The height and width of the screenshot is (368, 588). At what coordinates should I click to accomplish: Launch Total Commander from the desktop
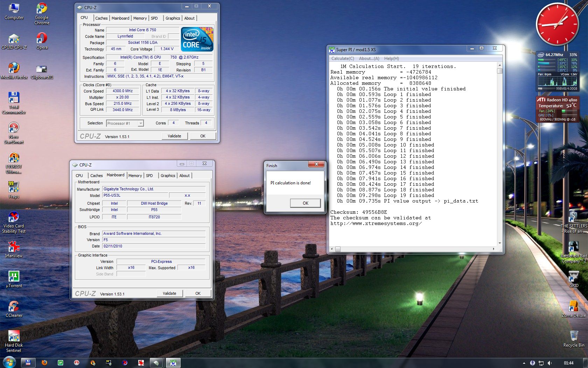[14, 103]
